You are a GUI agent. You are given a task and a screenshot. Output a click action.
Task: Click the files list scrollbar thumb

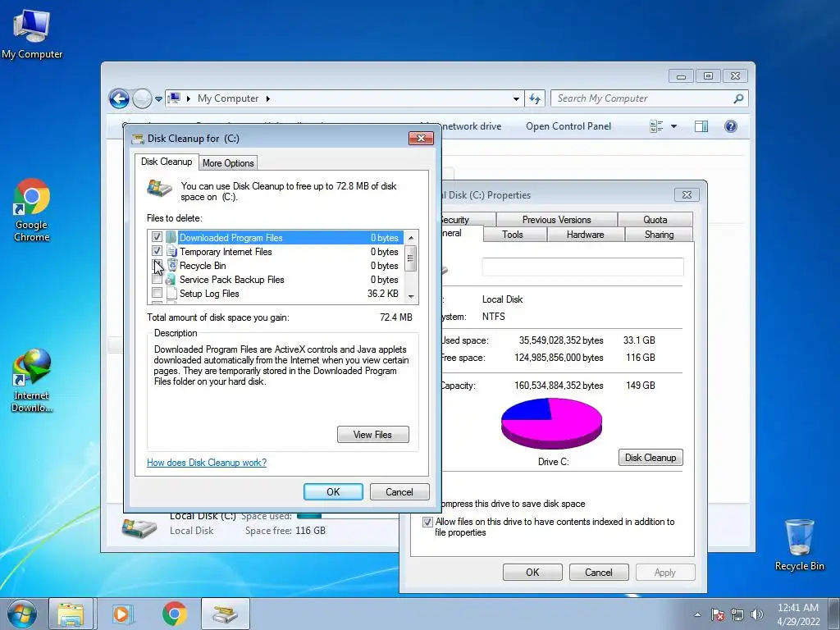[411, 258]
